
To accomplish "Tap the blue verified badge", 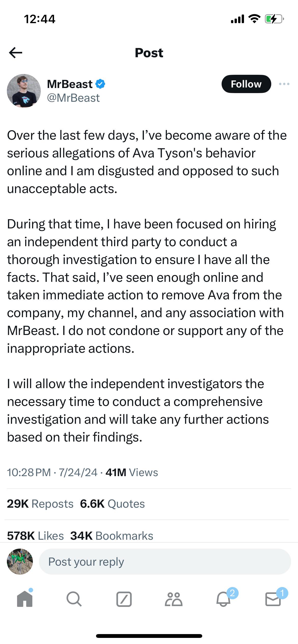I will coord(100,84).
